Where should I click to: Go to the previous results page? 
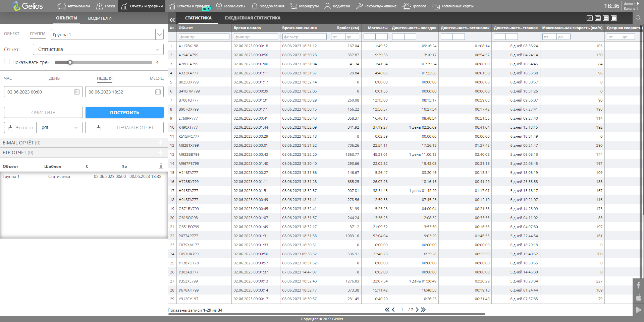393,310
